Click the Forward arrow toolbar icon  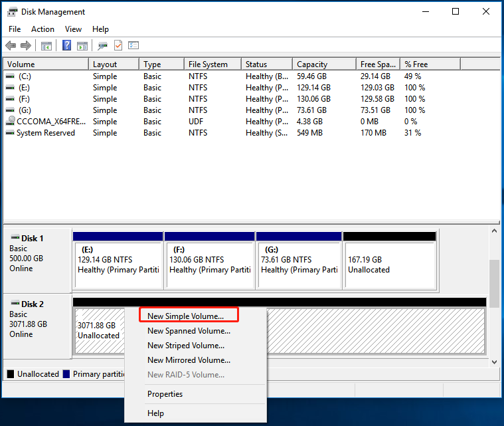[x=26, y=46]
